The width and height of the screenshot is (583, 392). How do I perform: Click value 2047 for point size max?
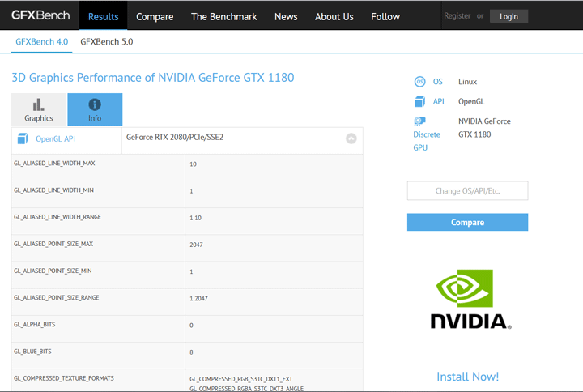tap(196, 245)
